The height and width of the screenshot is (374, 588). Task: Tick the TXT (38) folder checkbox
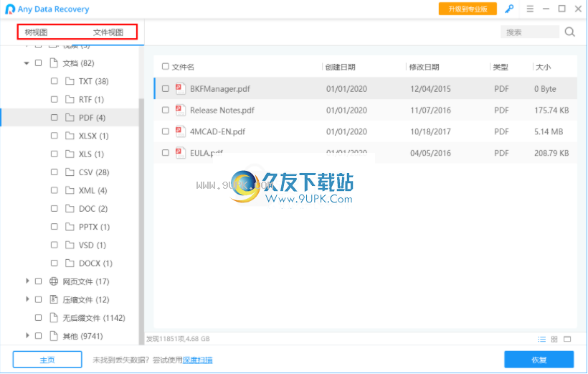pos(54,81)
